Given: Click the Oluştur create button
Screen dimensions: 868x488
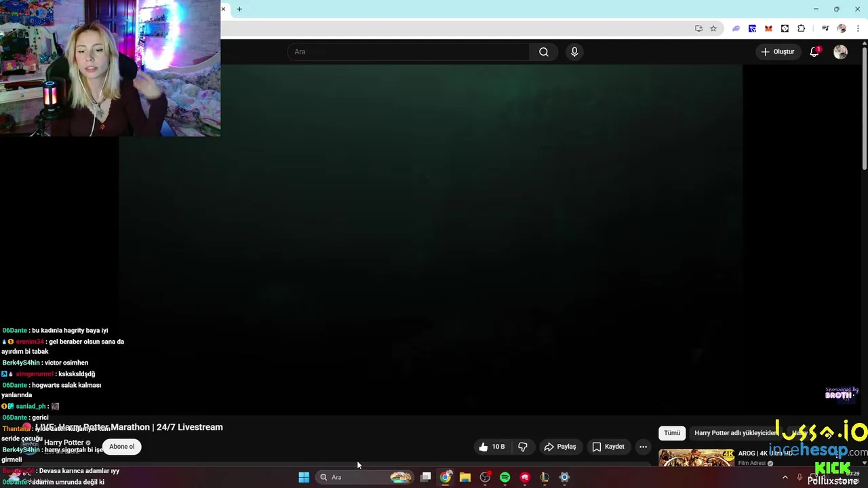Looking at the screenshot, I should click(x=777, y=52).
